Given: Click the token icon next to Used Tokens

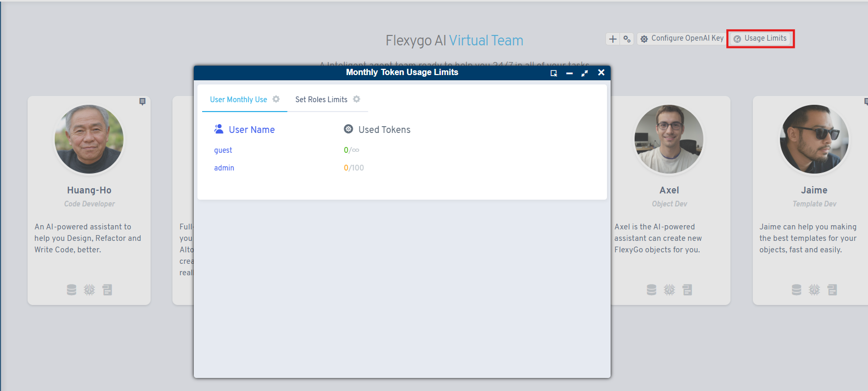Looking at the screenshot, I should 349,129.
